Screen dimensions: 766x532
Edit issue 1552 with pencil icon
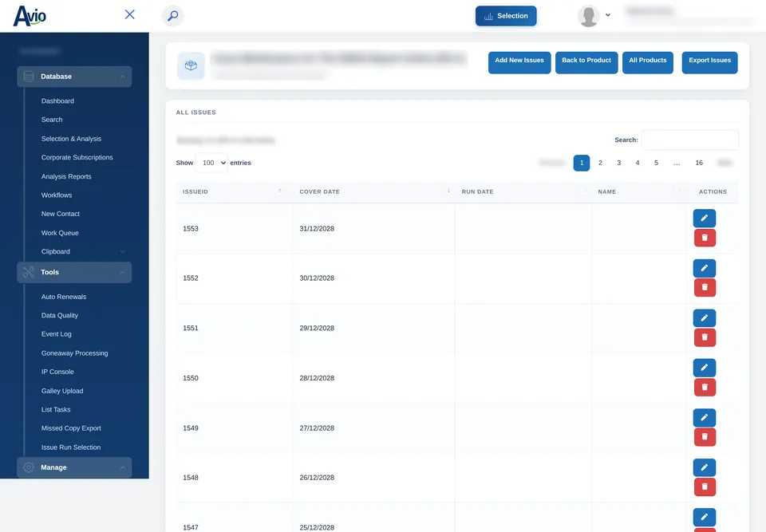pyautogui.click(x=704, y=268)
